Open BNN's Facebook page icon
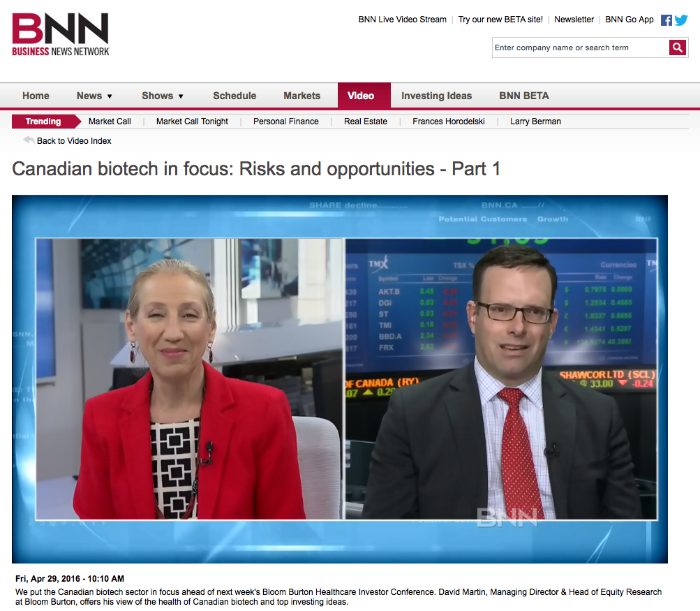 [666, 20]
